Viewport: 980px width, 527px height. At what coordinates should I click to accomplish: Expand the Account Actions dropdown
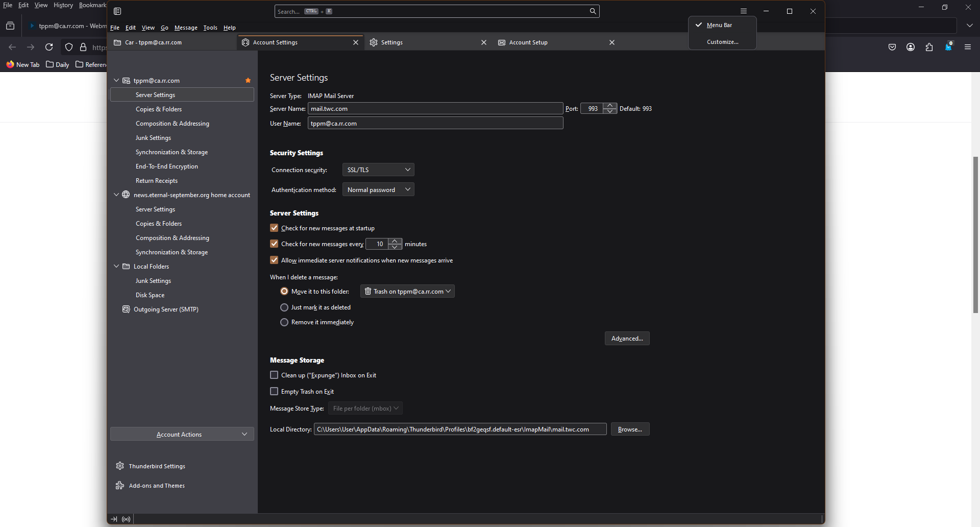(x=182, y=434)
